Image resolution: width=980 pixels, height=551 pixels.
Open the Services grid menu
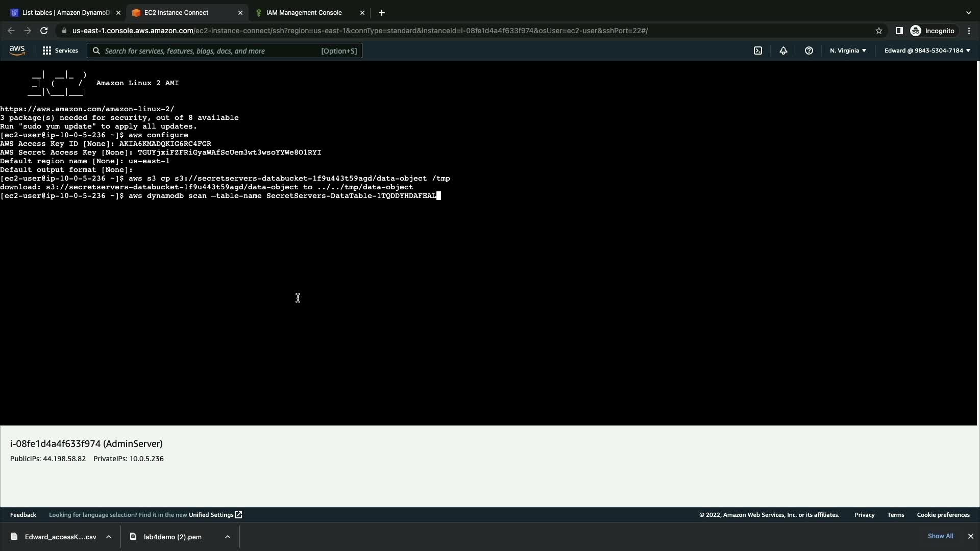click(x=60, y=51)
